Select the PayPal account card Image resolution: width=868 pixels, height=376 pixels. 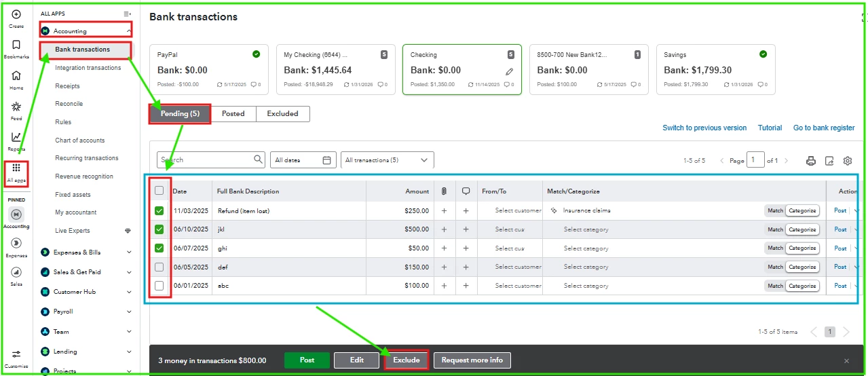209,70
